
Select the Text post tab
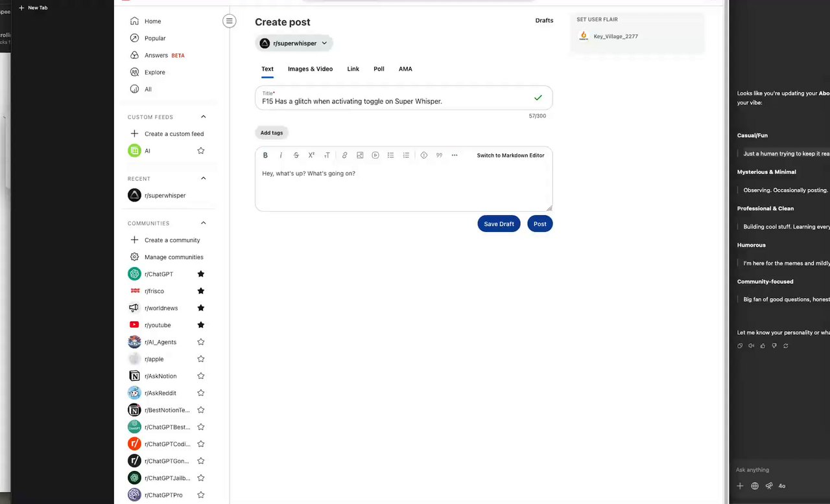[x=267, y=69]
